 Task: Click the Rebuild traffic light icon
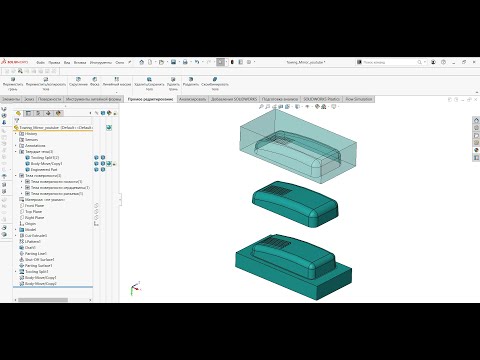(232, 62)
